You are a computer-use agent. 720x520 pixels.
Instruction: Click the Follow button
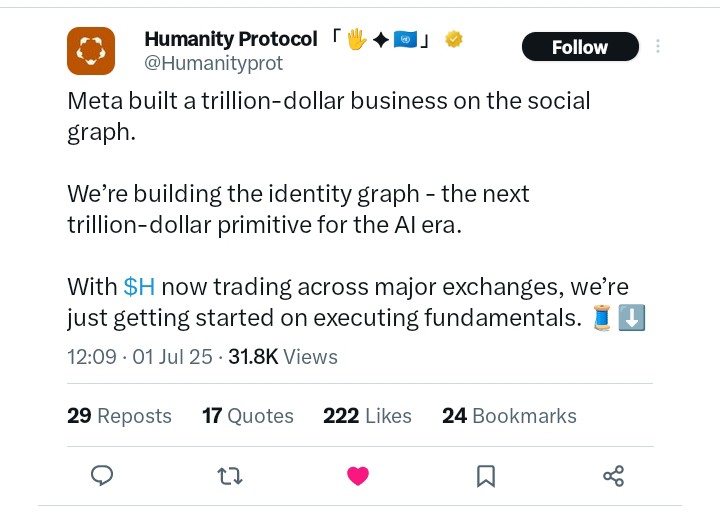[x=580, y=47]
